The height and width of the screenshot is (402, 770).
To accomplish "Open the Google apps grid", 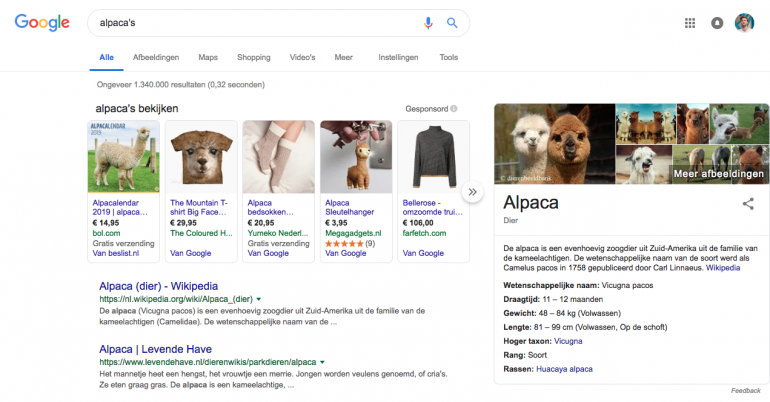I will (x=690, y=23).
